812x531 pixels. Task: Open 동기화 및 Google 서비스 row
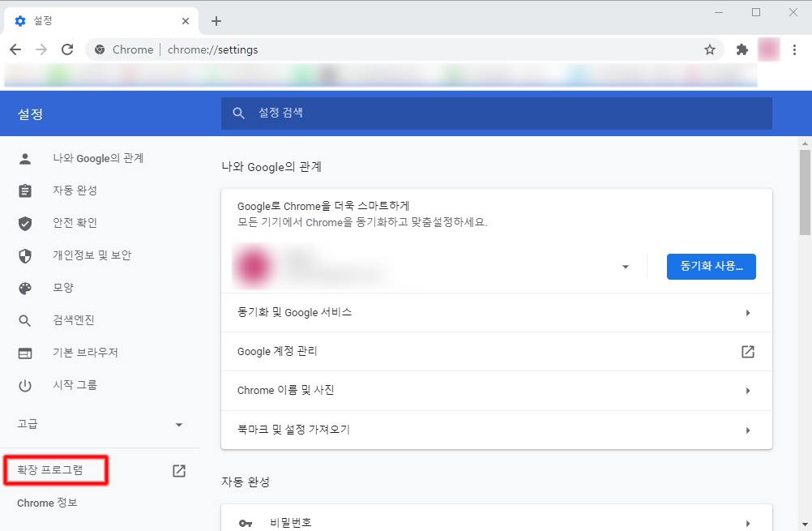tap(497, 312)
